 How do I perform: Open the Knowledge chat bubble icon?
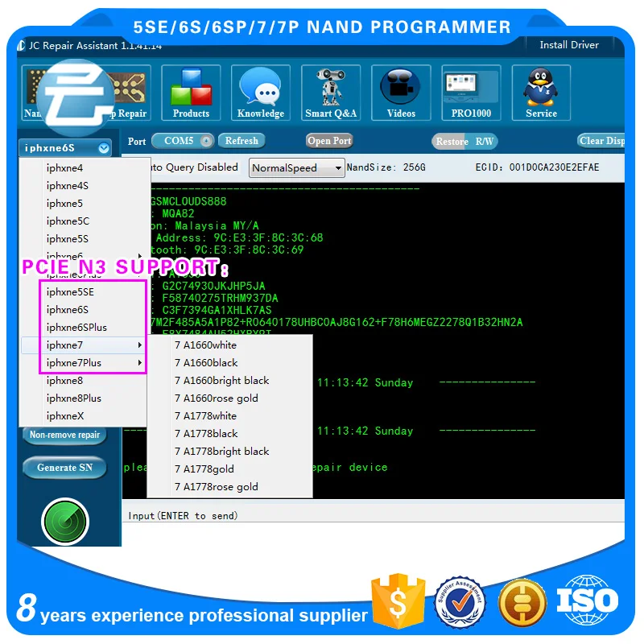click(x=261, y=93)
